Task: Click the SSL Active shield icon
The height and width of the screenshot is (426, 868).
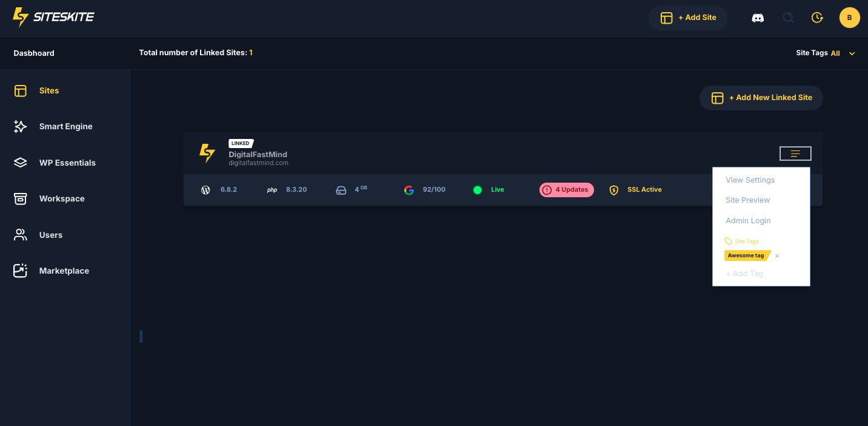Action: pos(613,190)
